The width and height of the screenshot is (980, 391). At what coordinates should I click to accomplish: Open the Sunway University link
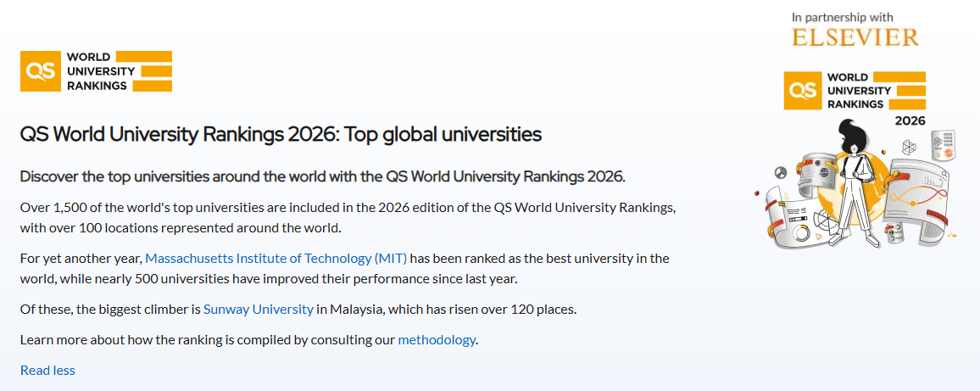(258, 309)
